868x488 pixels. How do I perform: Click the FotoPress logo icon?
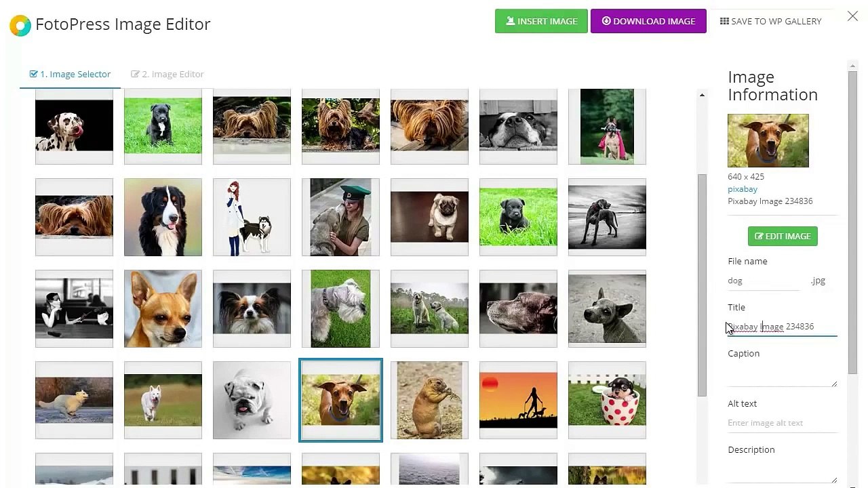pos(20,25)
